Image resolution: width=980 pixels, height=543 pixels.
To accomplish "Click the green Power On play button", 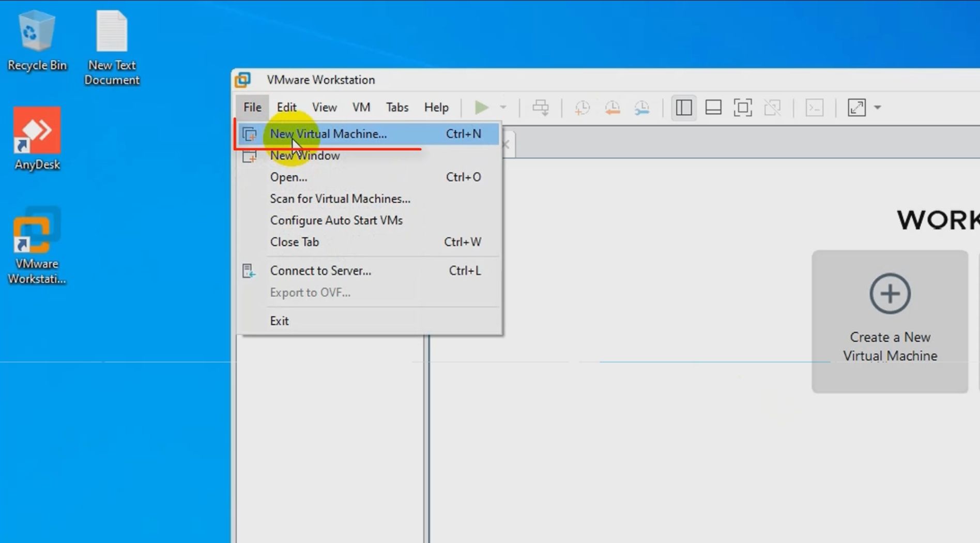I will point(481,108).
